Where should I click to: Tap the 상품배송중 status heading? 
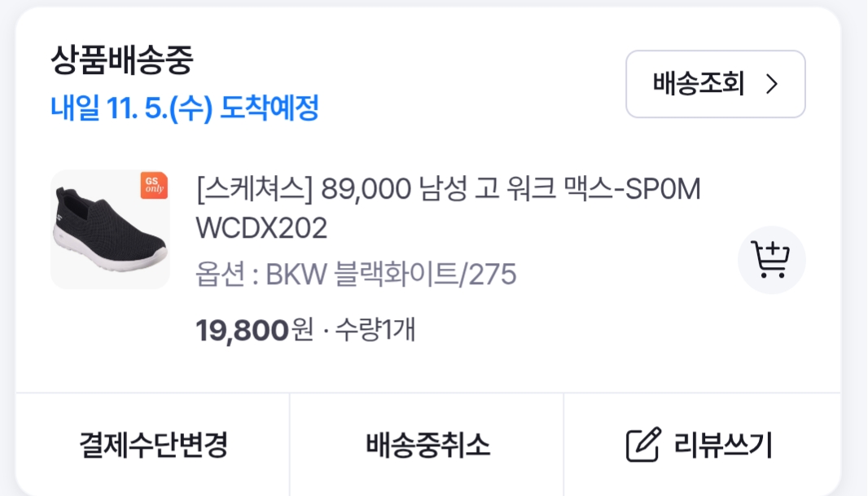click(x=122, y=59)
